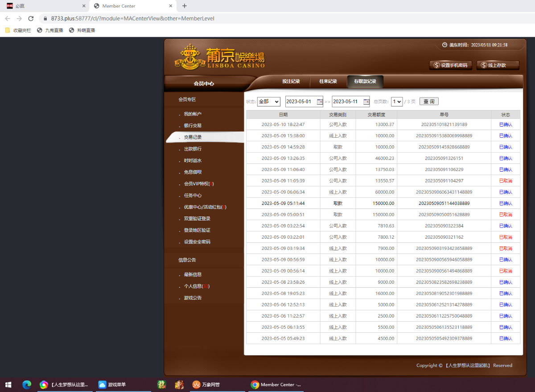Viewport: 535px width, 392px height.
Task: Open the 万象网管 taskbar app
Action: [206, 384]
